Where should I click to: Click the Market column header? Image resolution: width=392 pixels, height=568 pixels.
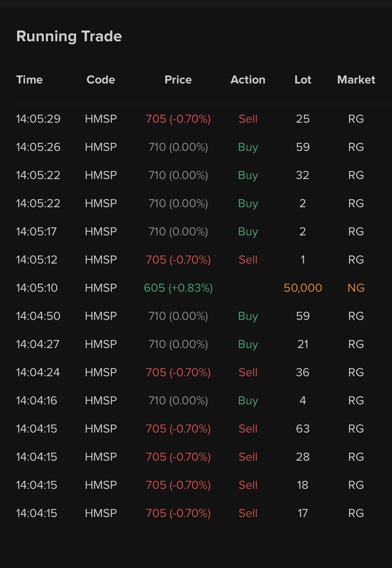(356, 80)
